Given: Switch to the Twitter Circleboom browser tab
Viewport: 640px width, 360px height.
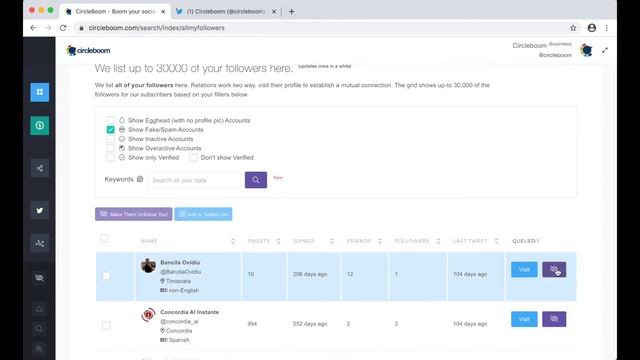Looking at the screenshot, I should 226,12.
